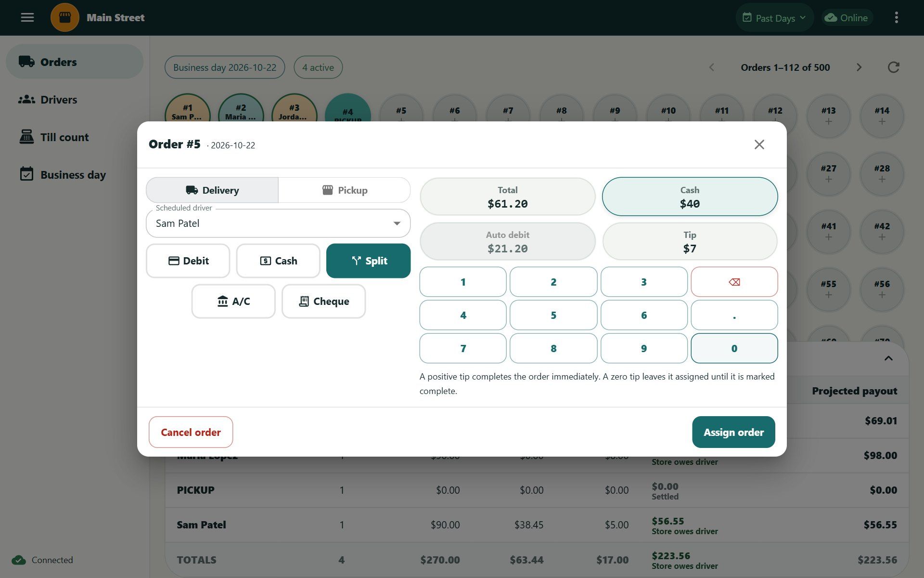
Task: Select the Tip amount field
Action: [690, 241]
